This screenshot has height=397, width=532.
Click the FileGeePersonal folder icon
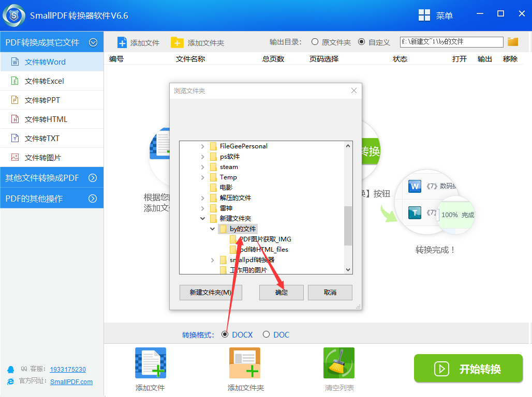click(x=213, y=146)
